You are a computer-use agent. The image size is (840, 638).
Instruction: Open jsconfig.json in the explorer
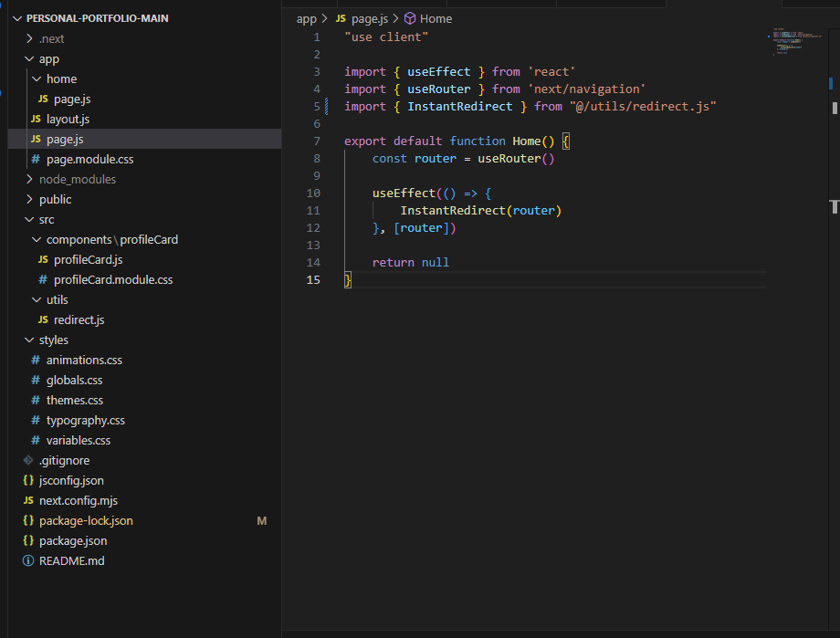pyautogui.click(x=71, y=480)
